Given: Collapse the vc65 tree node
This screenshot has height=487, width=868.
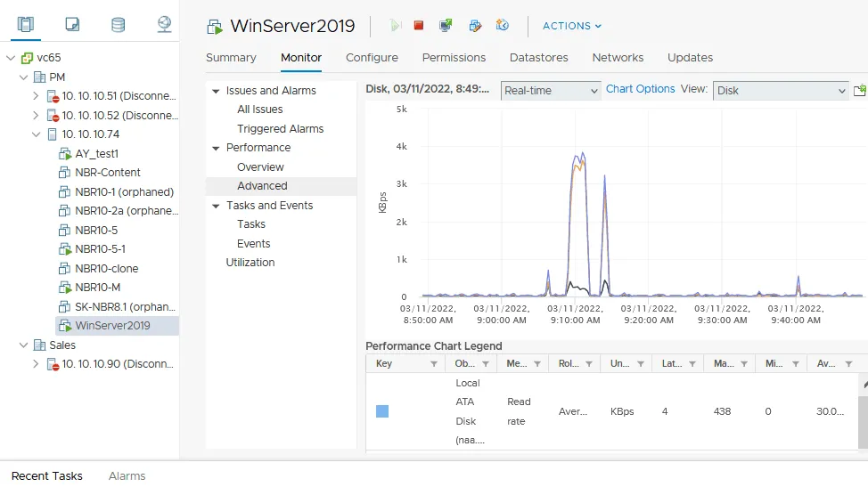Looking at the screenshot, I should pyautogui.click(x=10, y=58).
